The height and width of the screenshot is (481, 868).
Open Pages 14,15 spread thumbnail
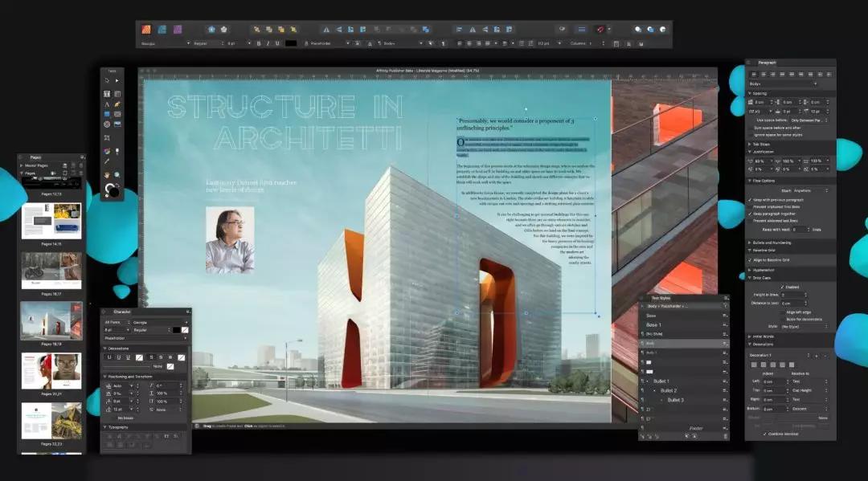51,221
